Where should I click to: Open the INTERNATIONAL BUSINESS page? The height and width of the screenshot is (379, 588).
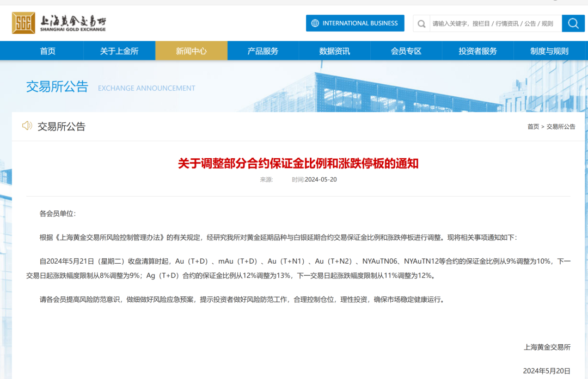[x=355, y=23]
